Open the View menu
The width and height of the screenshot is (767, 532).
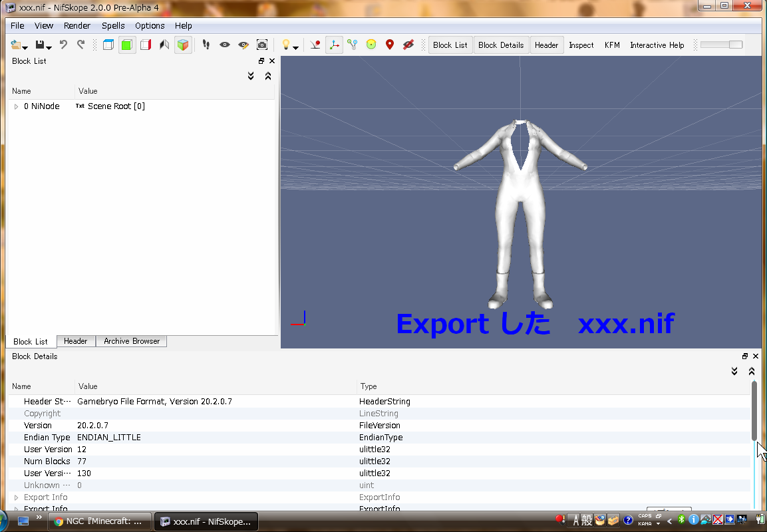click(43, 26)
